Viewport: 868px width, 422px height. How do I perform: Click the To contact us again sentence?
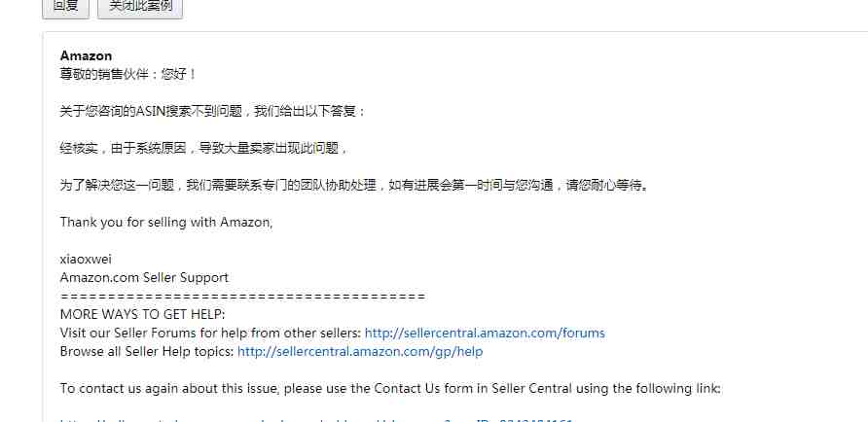(x=391, y=388)
